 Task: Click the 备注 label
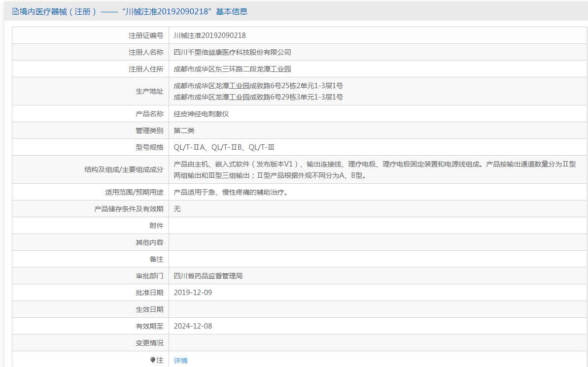point(156,260)
